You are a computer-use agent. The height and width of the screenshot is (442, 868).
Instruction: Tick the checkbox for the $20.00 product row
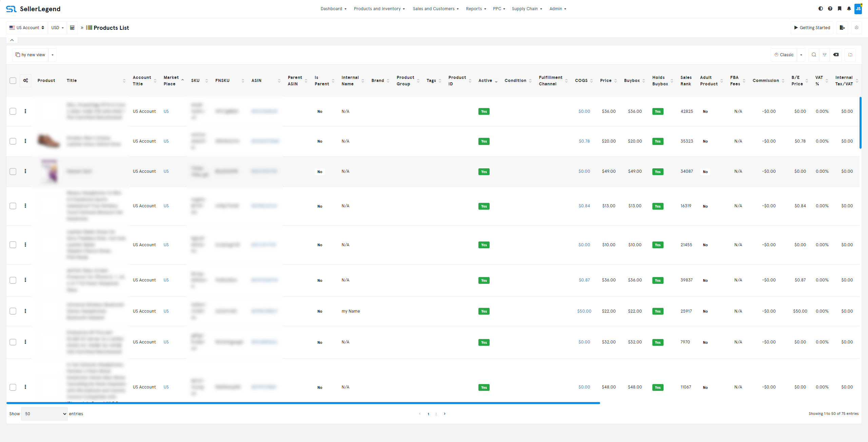13,141
